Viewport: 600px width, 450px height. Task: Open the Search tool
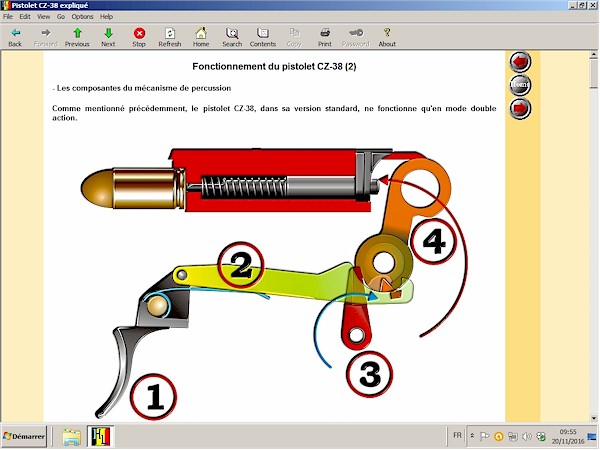point(232,38)
